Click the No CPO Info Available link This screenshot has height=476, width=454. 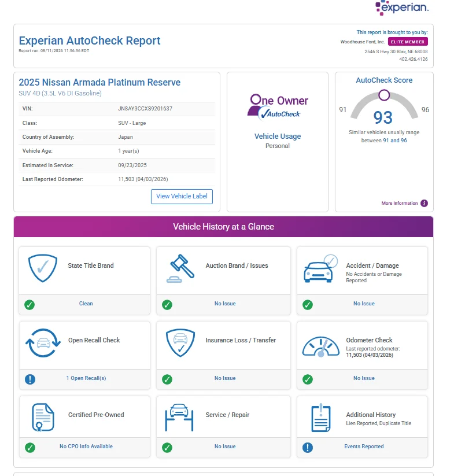click(86, 447)
